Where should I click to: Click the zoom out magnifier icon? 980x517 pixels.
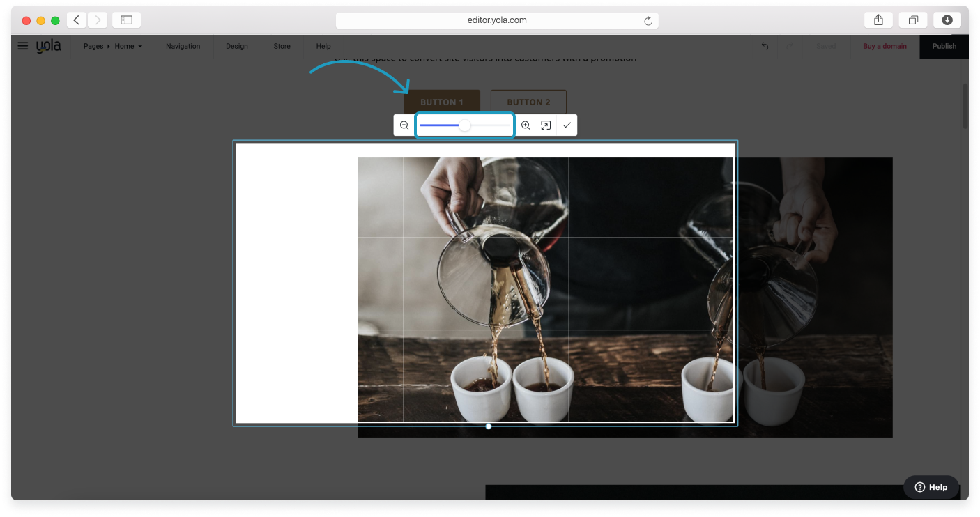pyautogui.click(x=404, y=125)
